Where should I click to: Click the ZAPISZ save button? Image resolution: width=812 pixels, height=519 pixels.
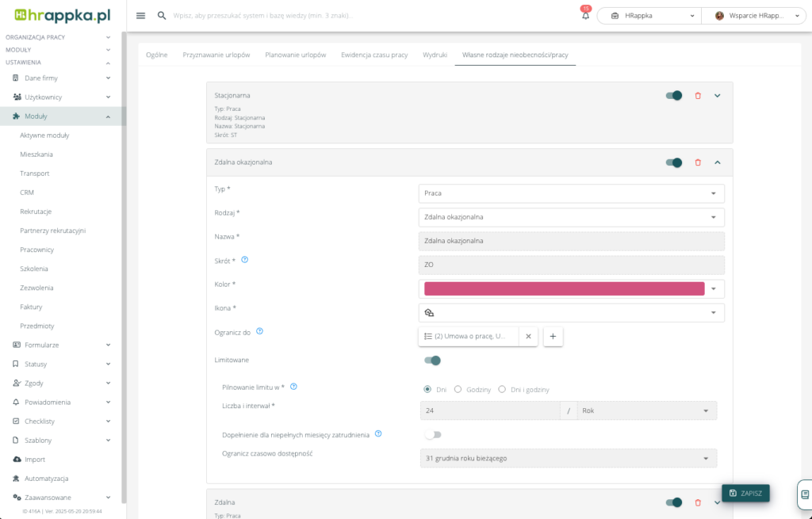coord(745,493)
